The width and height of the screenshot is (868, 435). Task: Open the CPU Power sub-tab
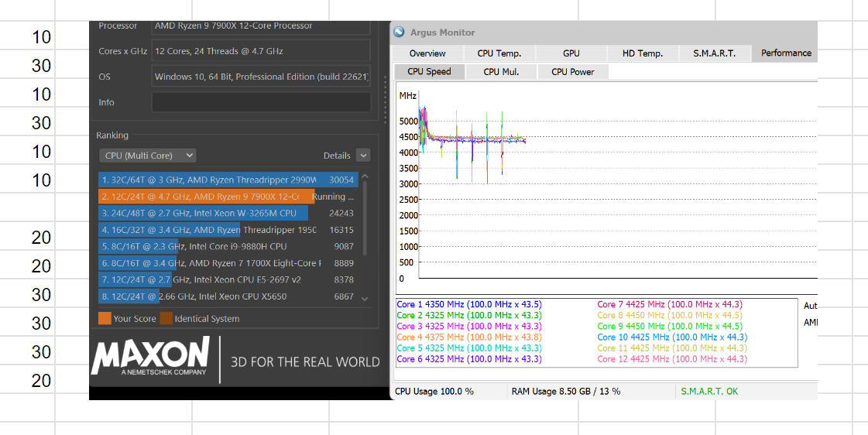point(572,71)
